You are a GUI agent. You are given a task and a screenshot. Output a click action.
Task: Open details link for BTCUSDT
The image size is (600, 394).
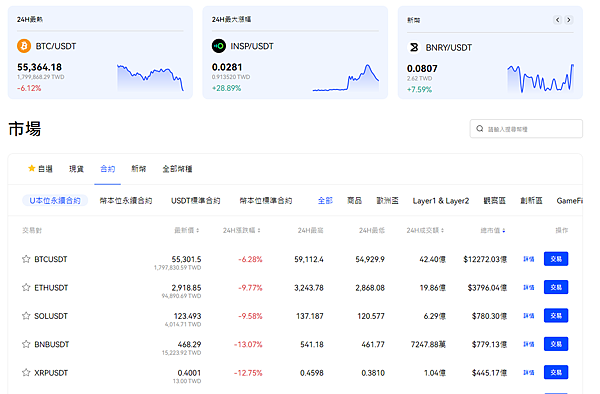pos(529,259)
